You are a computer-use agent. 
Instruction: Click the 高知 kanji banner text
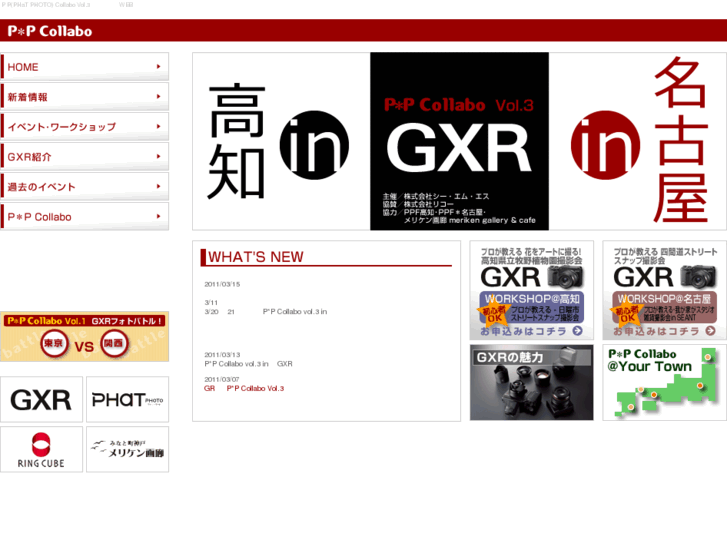tap(237, 141)
